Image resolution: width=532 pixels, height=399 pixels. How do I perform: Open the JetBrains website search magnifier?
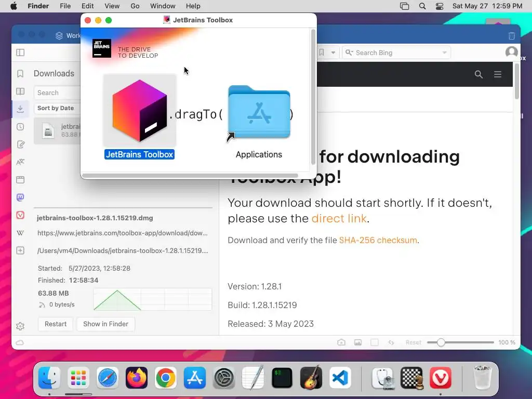coord(478,74)
